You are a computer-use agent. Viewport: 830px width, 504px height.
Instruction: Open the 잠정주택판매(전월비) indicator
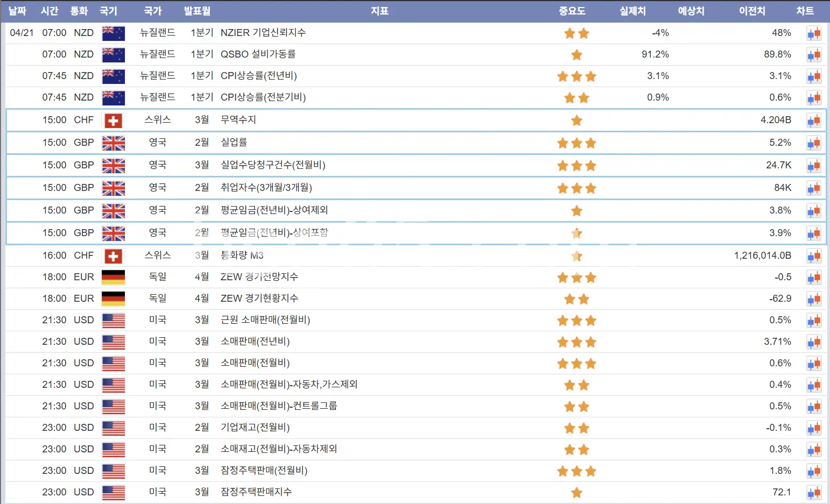tap(264, 471)
